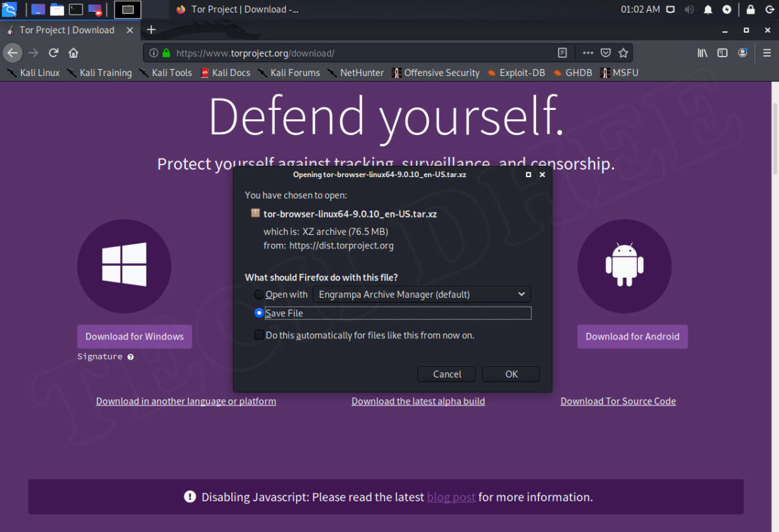This screenshot has width=779, height=532.
Task: Save page to Pocket
Action: point(606,53)
